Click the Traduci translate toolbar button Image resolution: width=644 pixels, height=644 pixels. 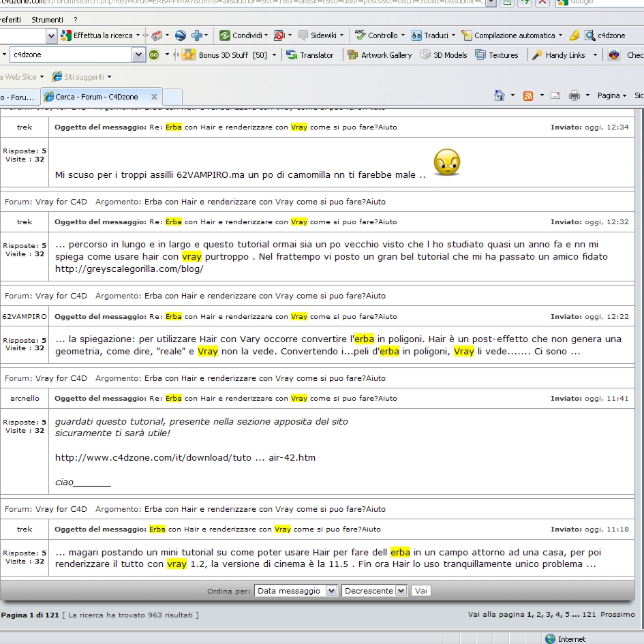pyautogui.click(x=429, y=35)
